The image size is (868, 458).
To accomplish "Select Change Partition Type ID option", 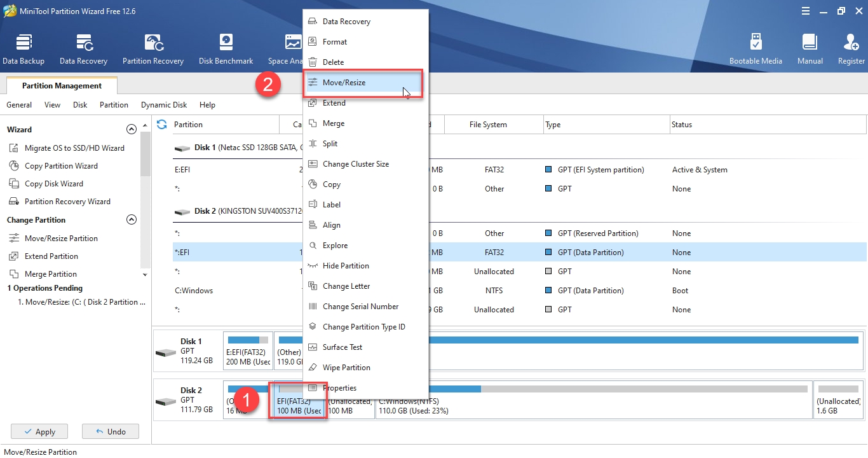I will coord(365,327).
